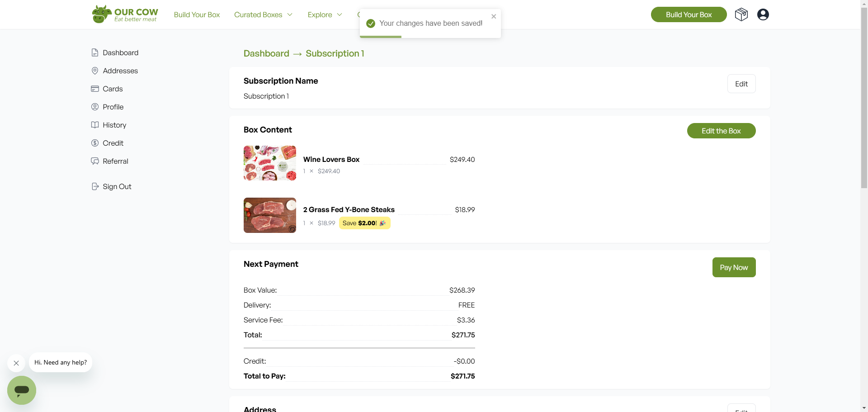Expand the Curated Boxes dropdown

pyautogui.click(x=263, y=14)
